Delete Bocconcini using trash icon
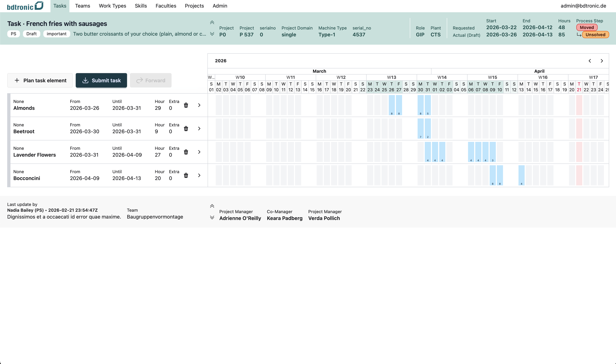 [x=186, y=175]
